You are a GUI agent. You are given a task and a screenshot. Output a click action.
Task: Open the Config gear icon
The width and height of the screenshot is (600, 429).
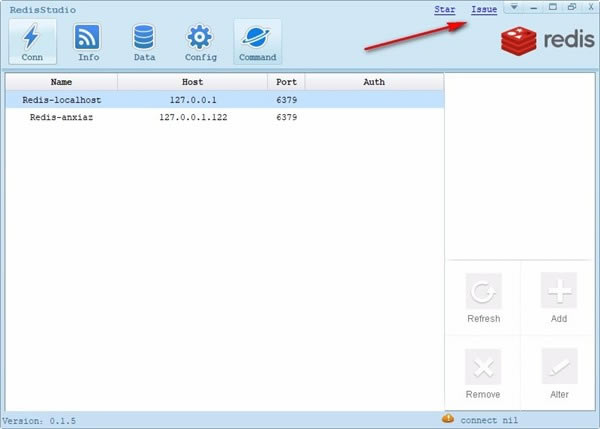point(200,42)
